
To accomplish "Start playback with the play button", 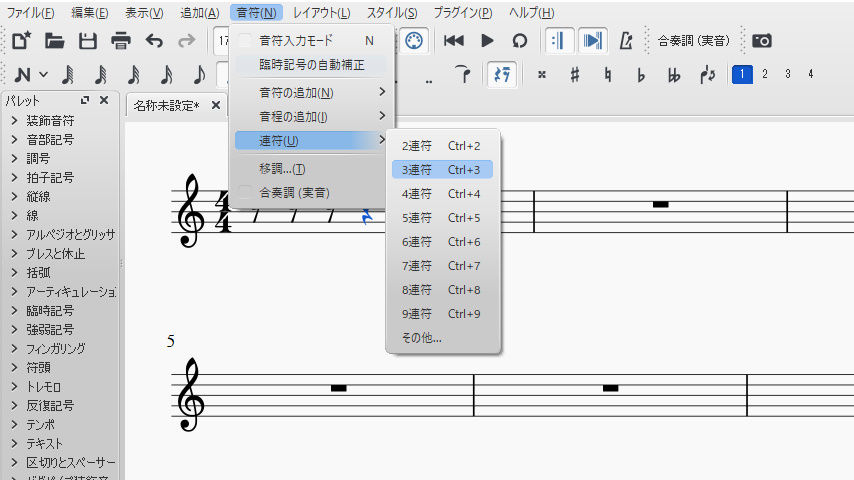I will (487, 41).
